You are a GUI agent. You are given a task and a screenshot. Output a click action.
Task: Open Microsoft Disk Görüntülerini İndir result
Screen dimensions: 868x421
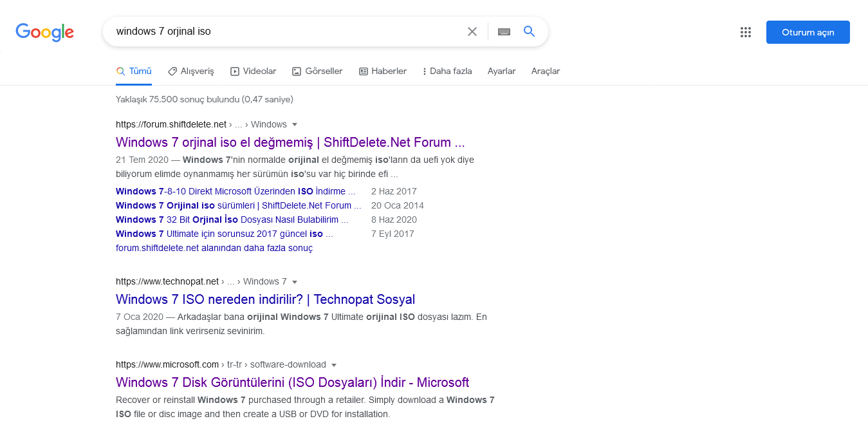point(292,382)
